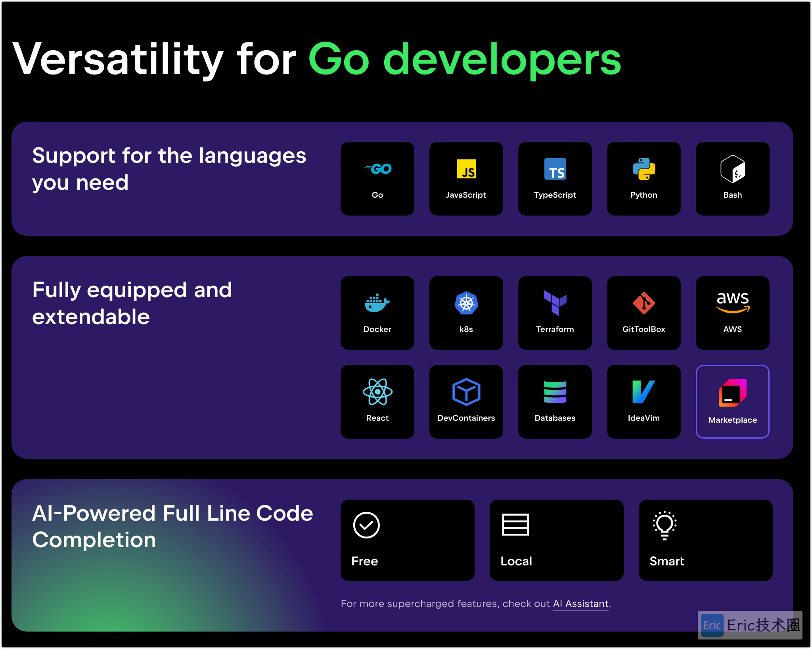Click the React atom icon
Viewport: 812px width, 649px height.
(x=377, y=392)
